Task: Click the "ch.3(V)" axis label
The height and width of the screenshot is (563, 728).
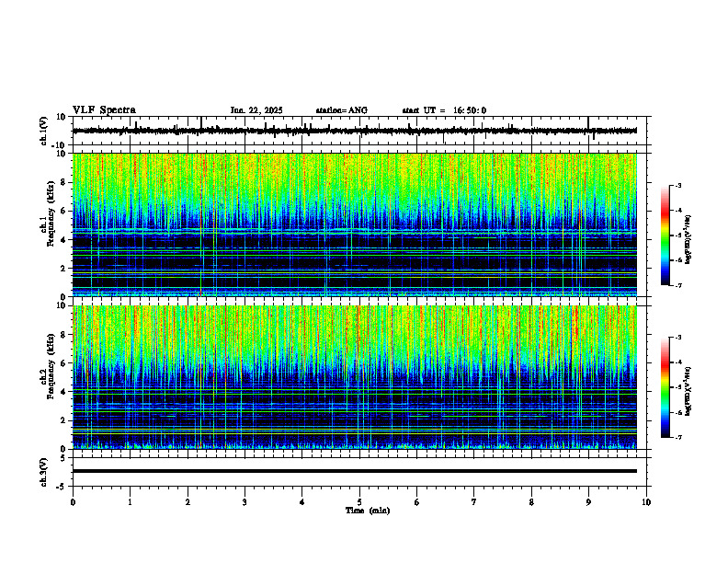Action: (44, 472)
